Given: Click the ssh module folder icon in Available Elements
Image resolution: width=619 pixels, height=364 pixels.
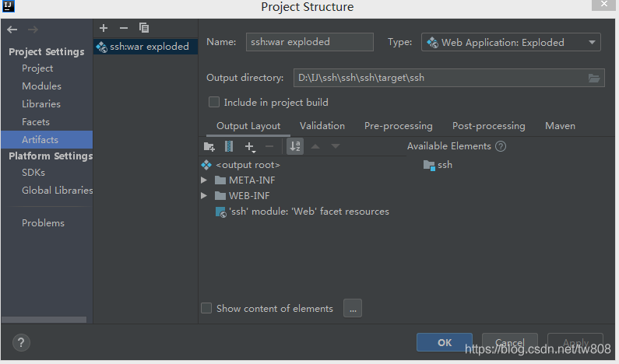Looking at the screenshot, I should pos(429,165).
